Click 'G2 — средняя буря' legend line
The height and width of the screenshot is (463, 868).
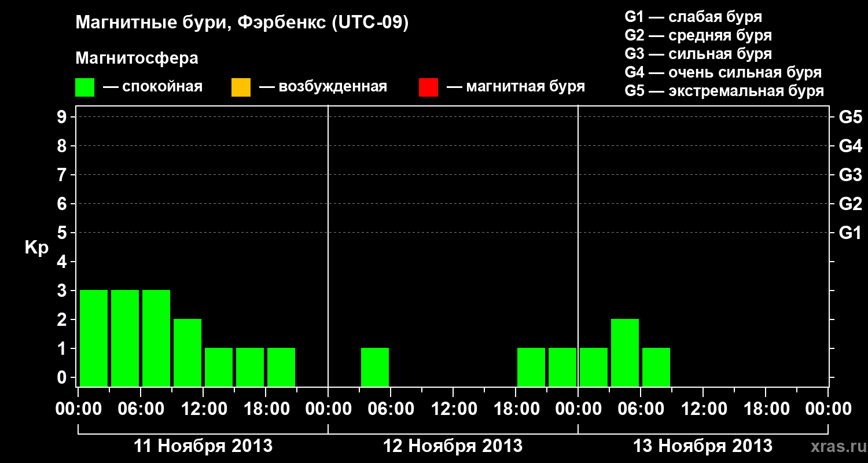[698, 35]
